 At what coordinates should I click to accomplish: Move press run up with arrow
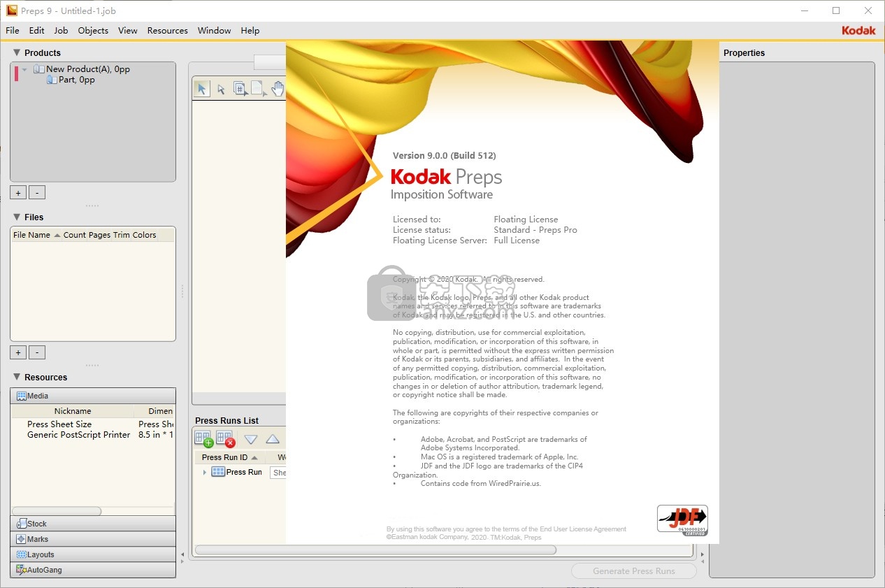(x=273, y=439)
